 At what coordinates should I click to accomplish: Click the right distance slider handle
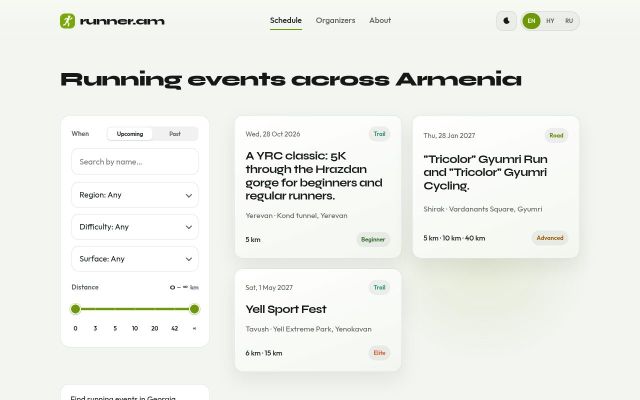[194, 309]
